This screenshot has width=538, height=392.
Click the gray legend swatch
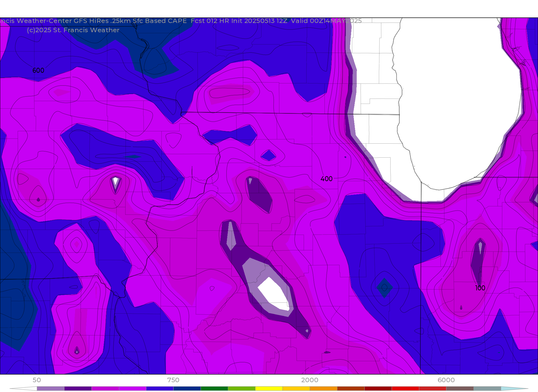coord(487,389)
